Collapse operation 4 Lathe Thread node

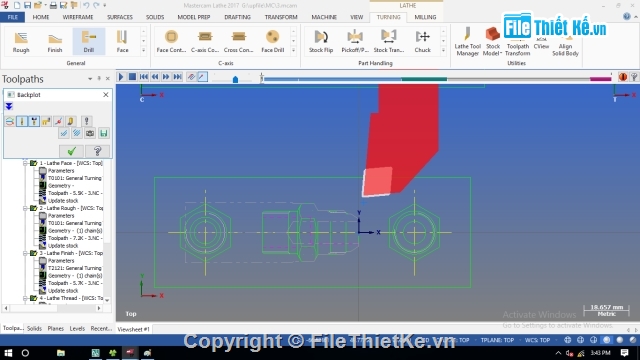[x=25, y=298]
